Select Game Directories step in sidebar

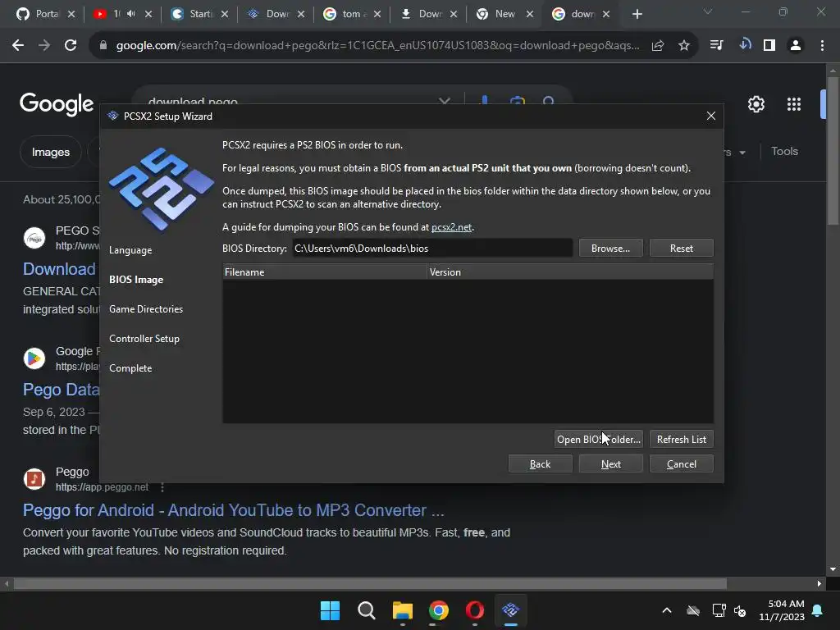coord(146,309)
